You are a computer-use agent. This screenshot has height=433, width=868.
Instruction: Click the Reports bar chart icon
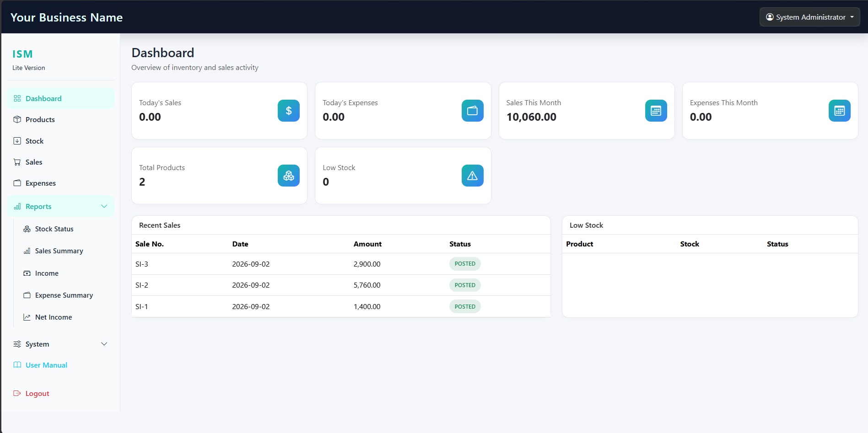pos(17,206)
